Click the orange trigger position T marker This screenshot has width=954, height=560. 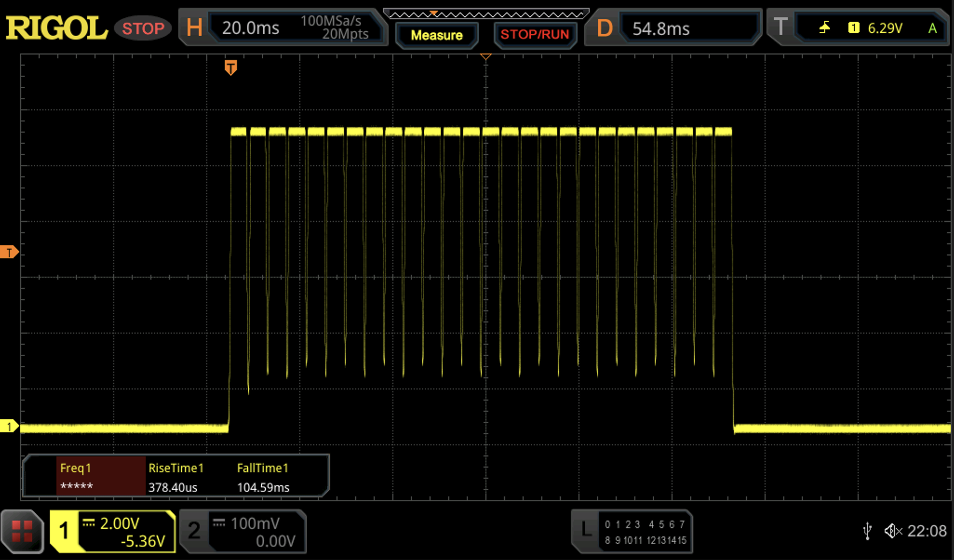click(231, 68)
